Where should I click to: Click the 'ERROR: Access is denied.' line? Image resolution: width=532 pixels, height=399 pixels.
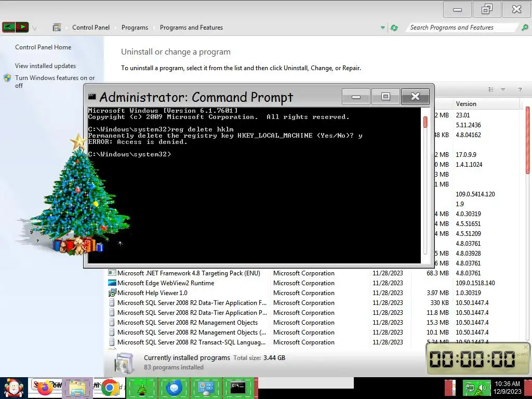click(x=138, y=142)
